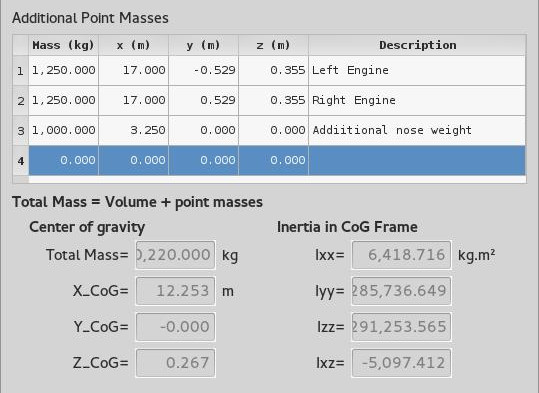Image resolution: width=539 pixels, height=393 pixels.
Task: Click the Izz inertia field
Action: coord(401,327)
